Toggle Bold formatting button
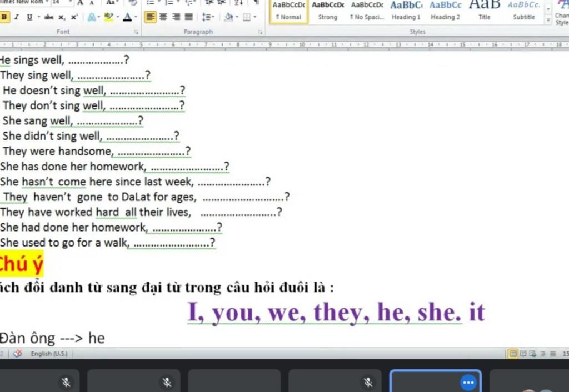The height and width of the screenshot is (392, 569). coord(4,17)
